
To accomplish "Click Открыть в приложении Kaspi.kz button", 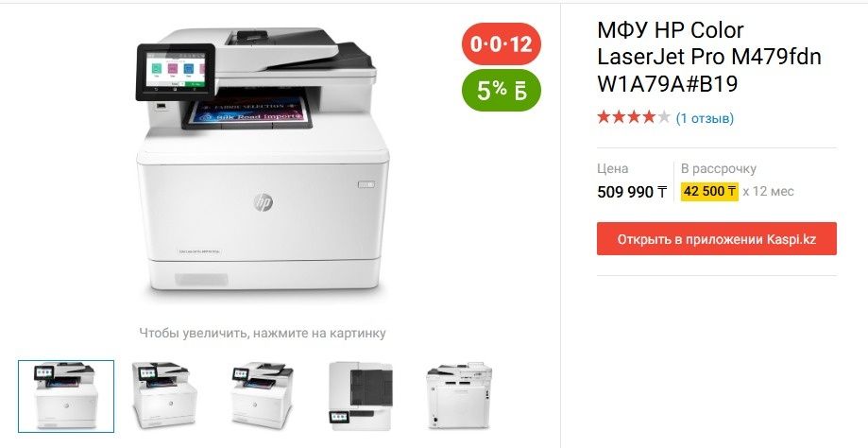I will [x=716, y=239].
